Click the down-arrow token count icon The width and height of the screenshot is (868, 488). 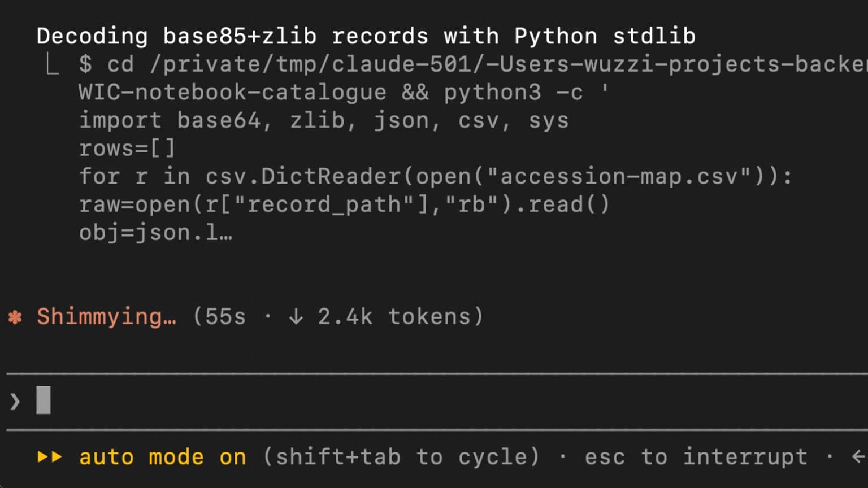(296, 316)
